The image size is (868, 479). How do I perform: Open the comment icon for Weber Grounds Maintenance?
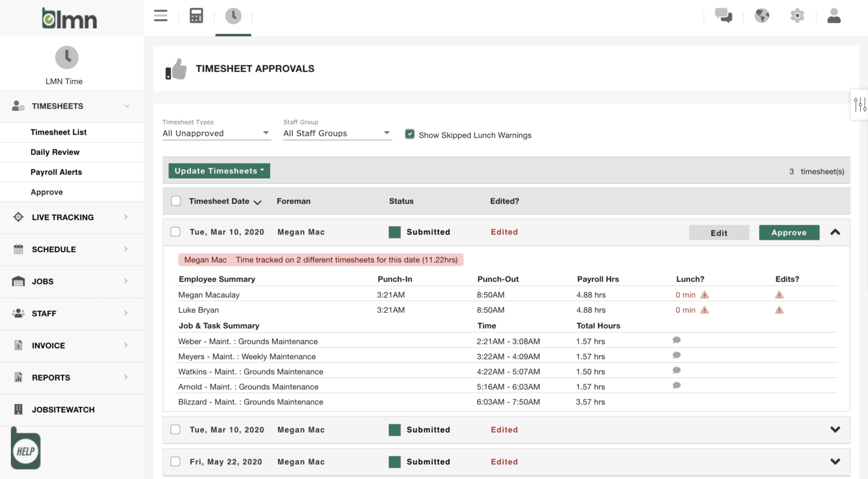[x=676, y=340]
